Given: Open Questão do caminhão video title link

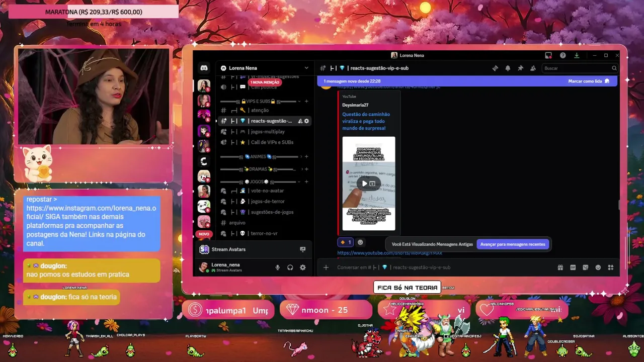Looking at the screenshot, I should point(366,121).
